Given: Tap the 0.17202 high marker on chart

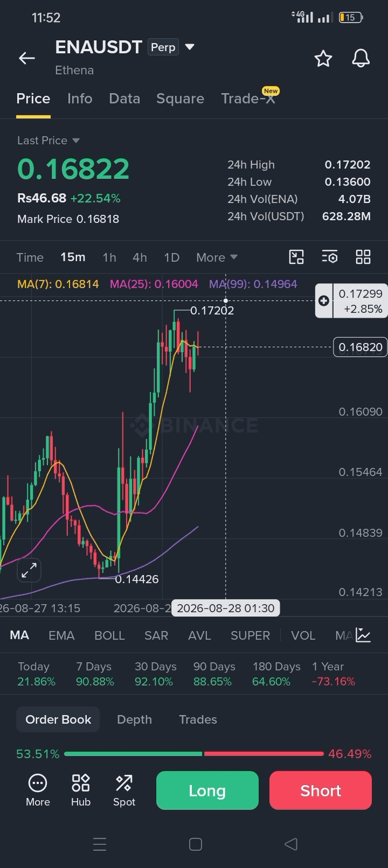Looking at the screenshot, I should point(212,311).
